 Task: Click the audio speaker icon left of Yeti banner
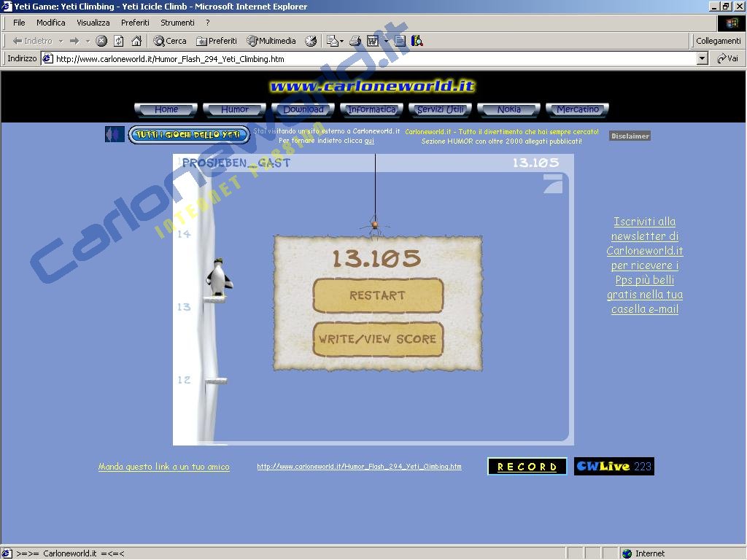coord(115,134)
